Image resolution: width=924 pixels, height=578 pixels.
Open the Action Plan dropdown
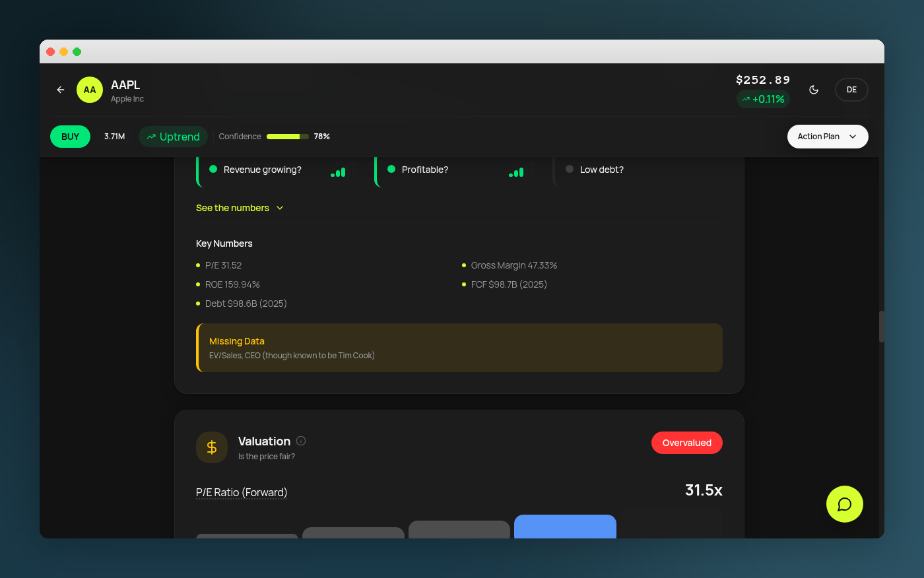(828, 137)
